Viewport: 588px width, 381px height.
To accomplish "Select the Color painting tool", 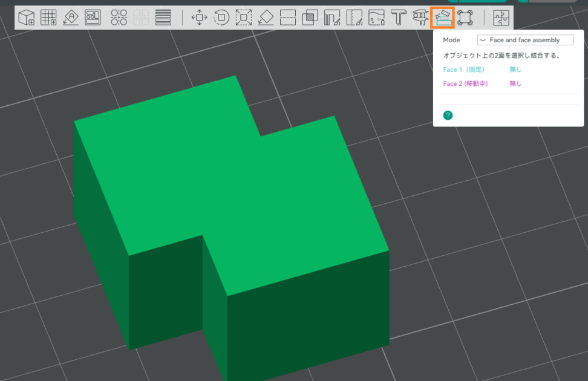I will tap(376, 18).
